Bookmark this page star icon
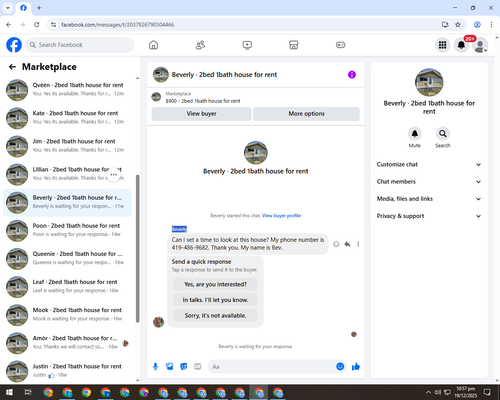 pyautogui.click(x=458, y=25)
